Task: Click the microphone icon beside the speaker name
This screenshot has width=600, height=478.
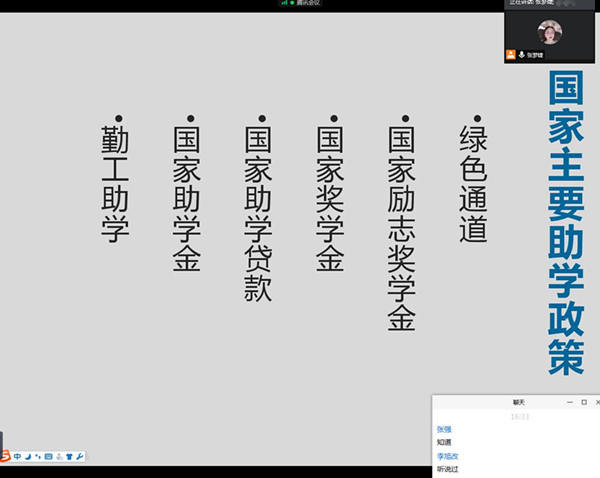Action: (x=521, y=55)
